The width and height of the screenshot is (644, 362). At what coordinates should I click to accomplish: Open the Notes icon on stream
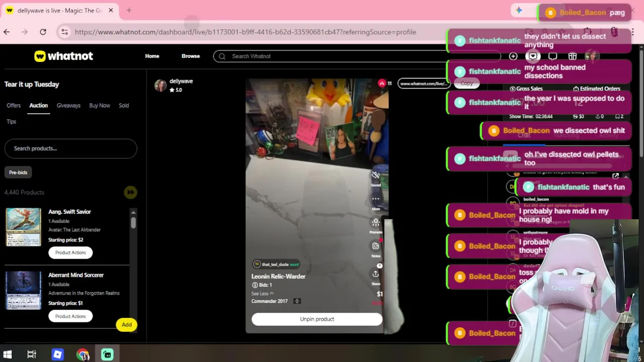point(376,246)
